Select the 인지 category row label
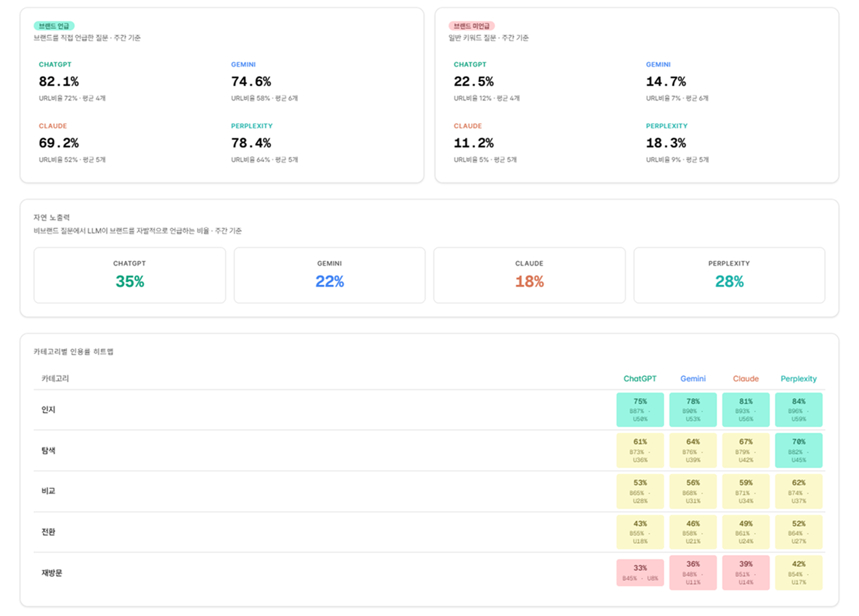This screenshot has width=859, height=616. (x=48, y=410)
